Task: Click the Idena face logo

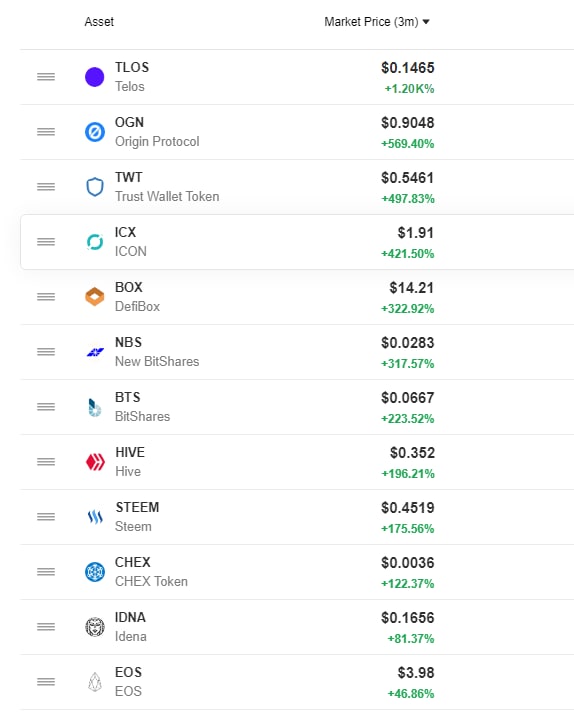Action: click(94, 627)
